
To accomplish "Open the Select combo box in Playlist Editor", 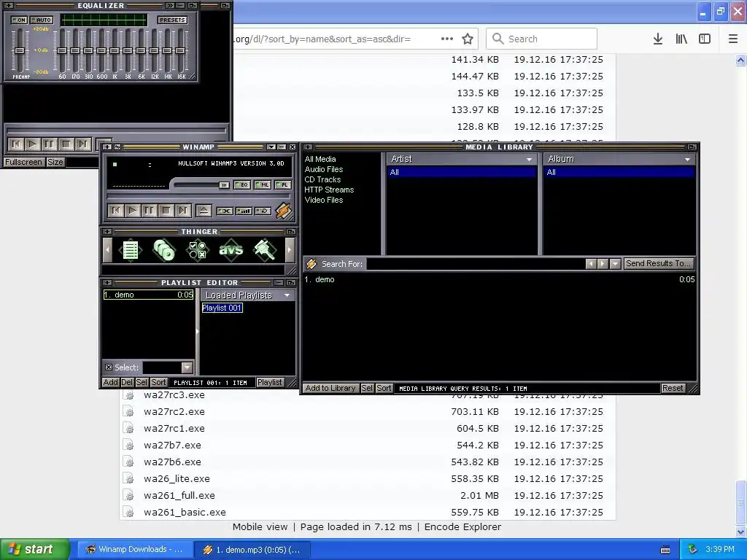I will (x=187, y=367).
